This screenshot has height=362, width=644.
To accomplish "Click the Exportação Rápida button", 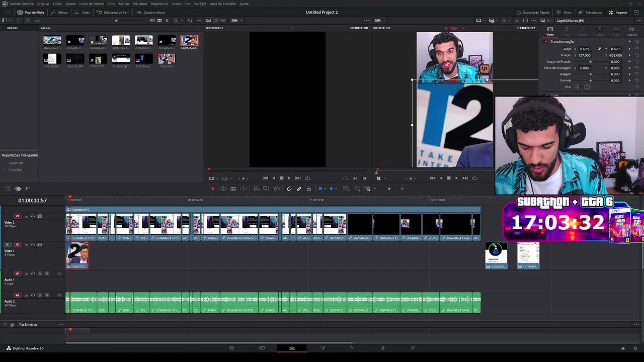I will coord(533,12).
